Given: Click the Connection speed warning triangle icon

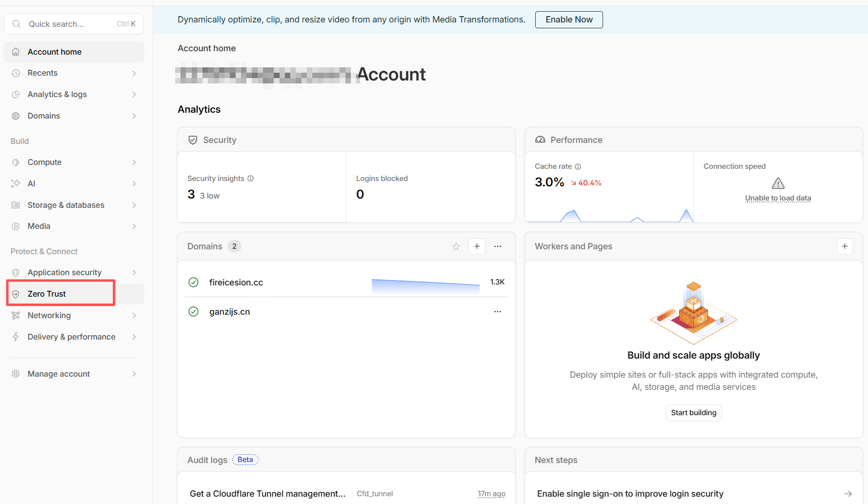Looking at the screenshot, I should (778, 183).
